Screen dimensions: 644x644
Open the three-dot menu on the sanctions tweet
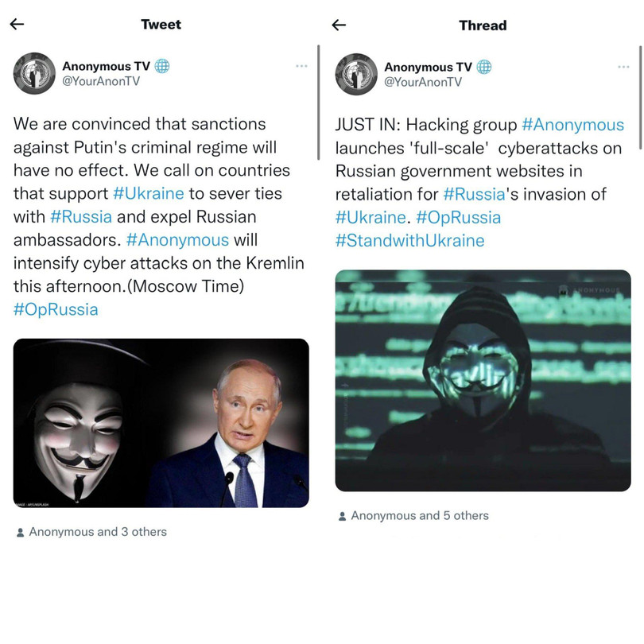302,67
